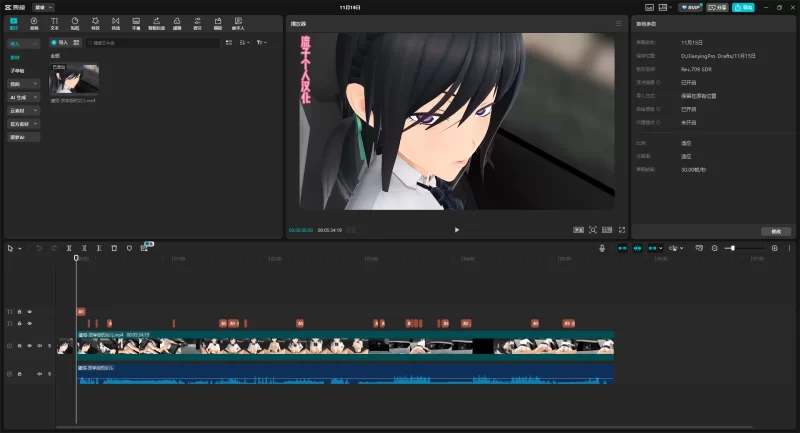Viewport: 800px width, 433px height.
Task: Play the preview video
Action: [x=457, y=230]
